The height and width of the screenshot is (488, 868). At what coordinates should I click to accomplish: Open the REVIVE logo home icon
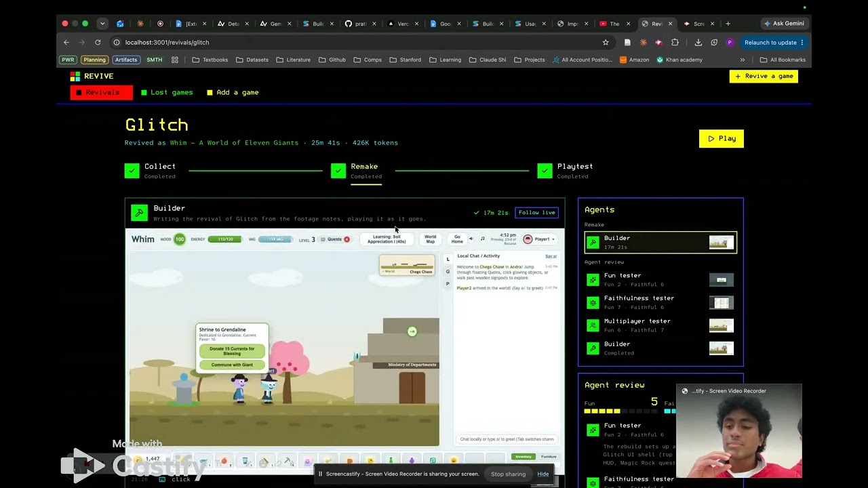tap(75, 77)
